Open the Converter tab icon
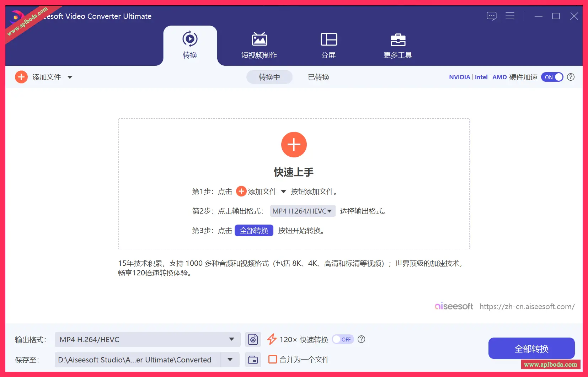This screenshot has width=588, height=377. pyautogui.click(x=190, y=39)
